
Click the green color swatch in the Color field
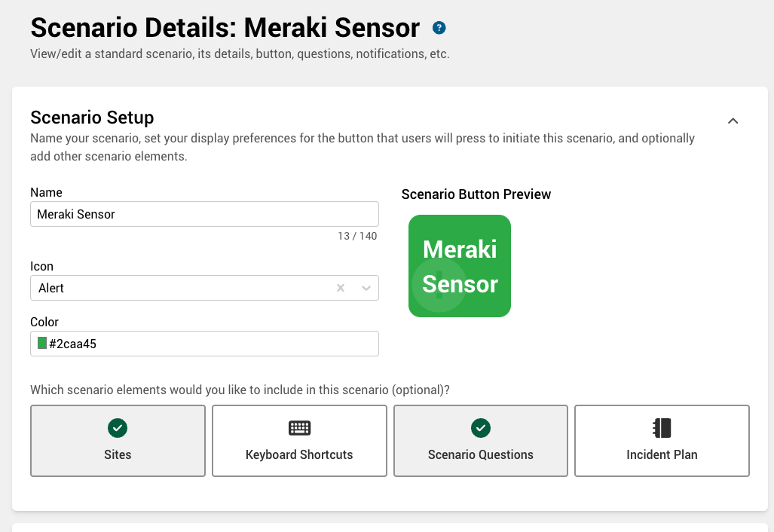click(x=40, y=343)
